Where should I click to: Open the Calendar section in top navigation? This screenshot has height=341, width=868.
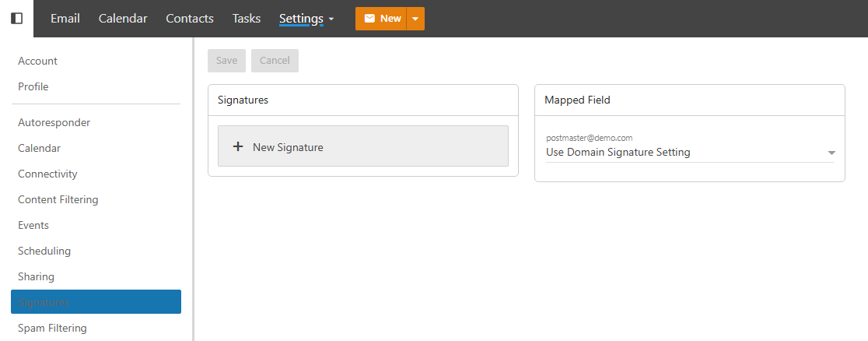pyautogui.click(x=123, y=19)
